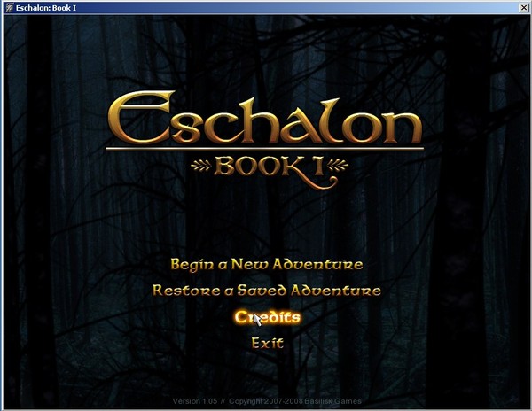Click the Version 1.05 copyright text
Image resolution: width=532 pixels, height=411 pixels.
pyautogui.click(x=267, y=401)
